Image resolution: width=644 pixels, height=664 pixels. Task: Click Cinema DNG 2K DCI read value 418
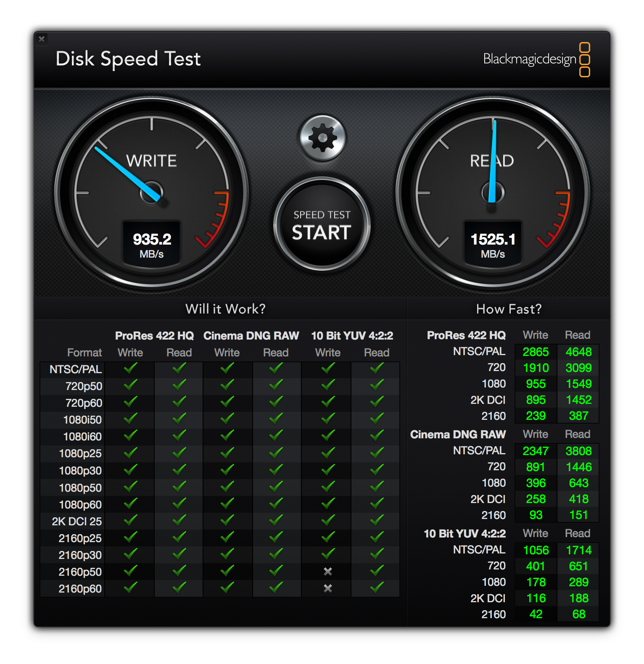[x=578, y=499]
